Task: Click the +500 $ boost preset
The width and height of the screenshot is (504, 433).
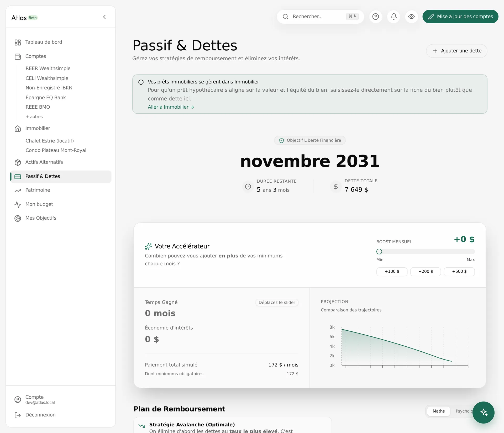Action: (x=459, y=272)
